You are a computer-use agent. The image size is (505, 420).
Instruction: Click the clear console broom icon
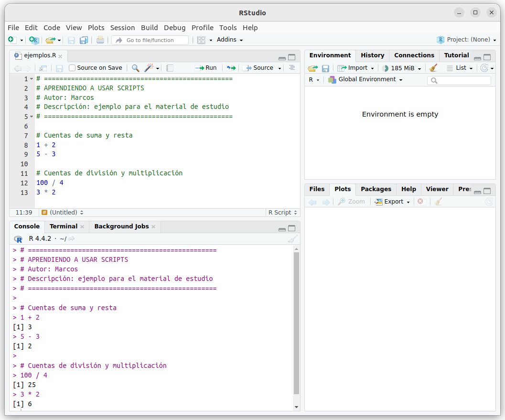click(x=292, y=239)
